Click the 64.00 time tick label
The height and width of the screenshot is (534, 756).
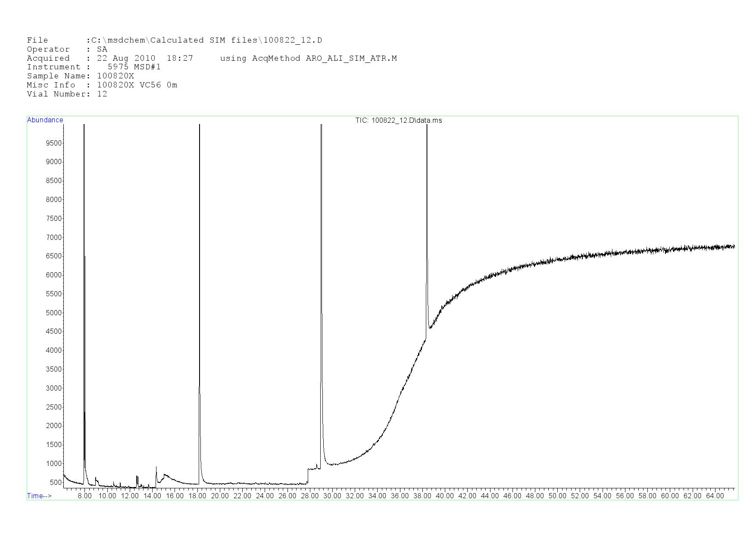(x=715, y=496)
